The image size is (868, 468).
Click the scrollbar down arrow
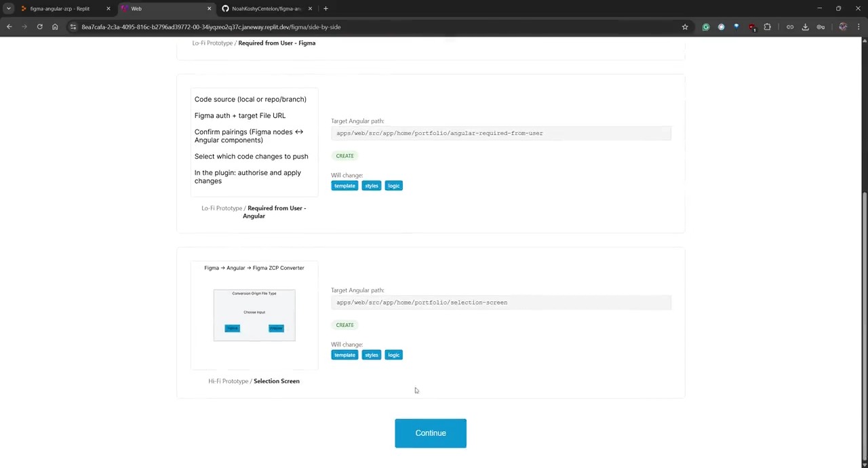(x=864, y=464)
